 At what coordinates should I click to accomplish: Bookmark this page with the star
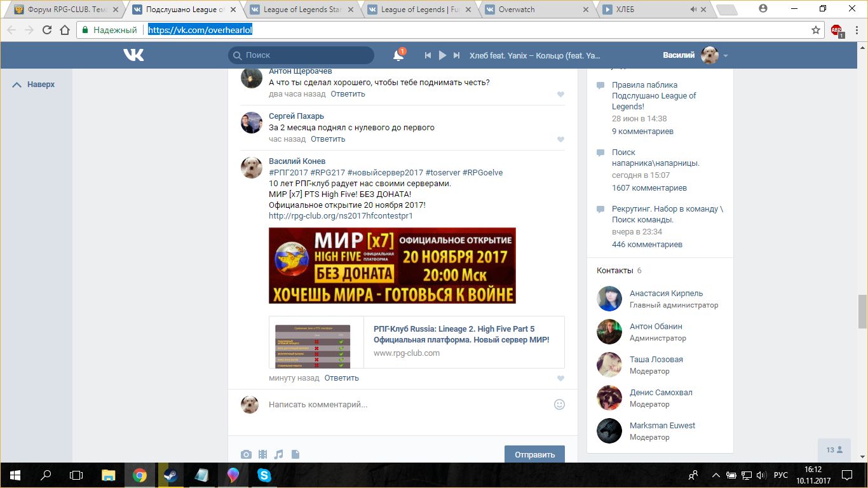pos(816,30)
